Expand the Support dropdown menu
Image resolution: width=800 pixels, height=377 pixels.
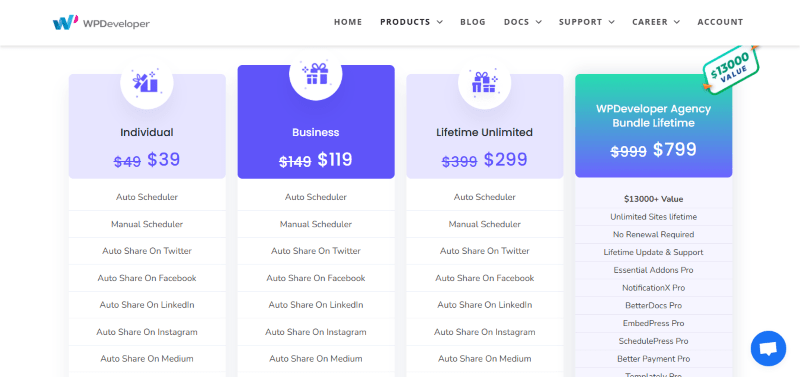[586, 22]
